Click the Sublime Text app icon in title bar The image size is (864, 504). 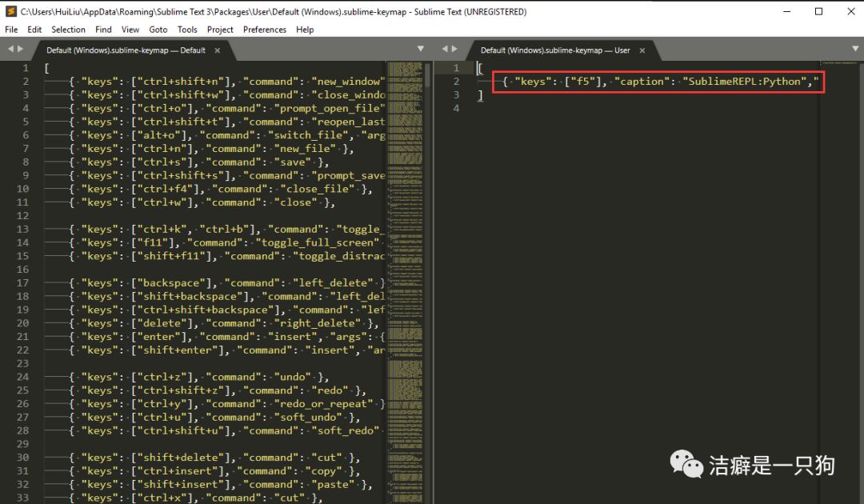pos(11,11)
